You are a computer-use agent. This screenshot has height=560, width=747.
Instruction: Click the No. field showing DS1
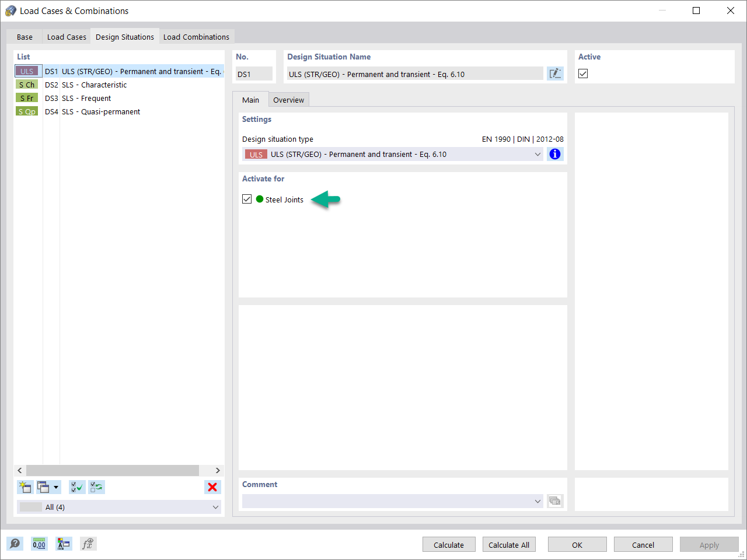point(254,73)
